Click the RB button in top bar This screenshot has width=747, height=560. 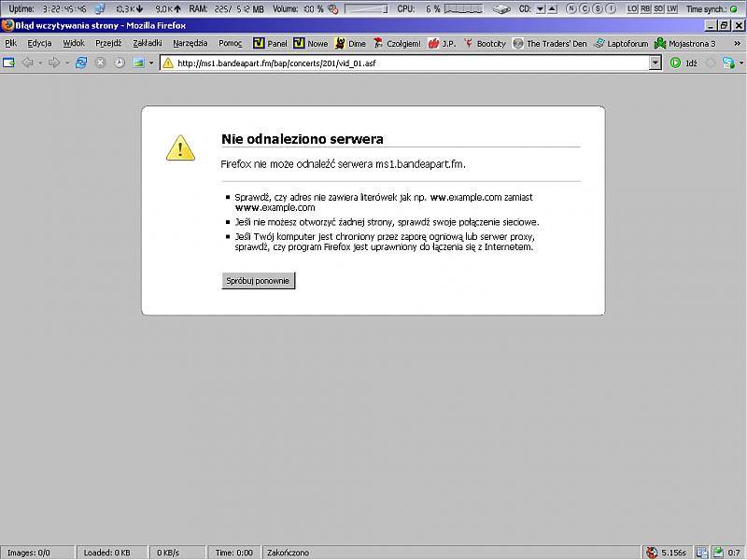point(645,8)
